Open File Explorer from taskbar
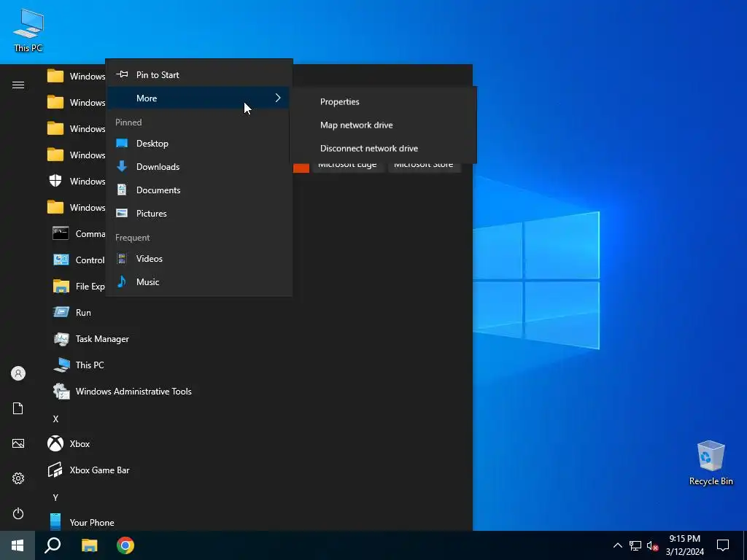This screenshot has height=560, width=747. (x=89, y=545)
